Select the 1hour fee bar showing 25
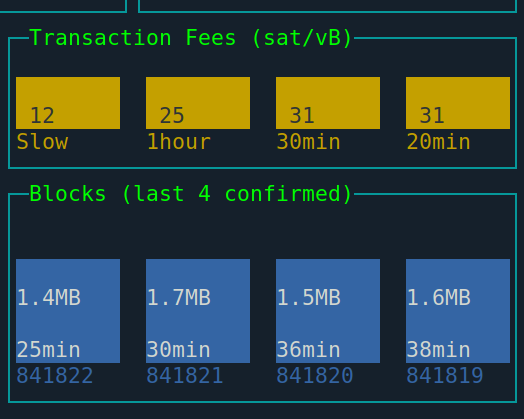 pyautogui.click(x=198, y=103)
